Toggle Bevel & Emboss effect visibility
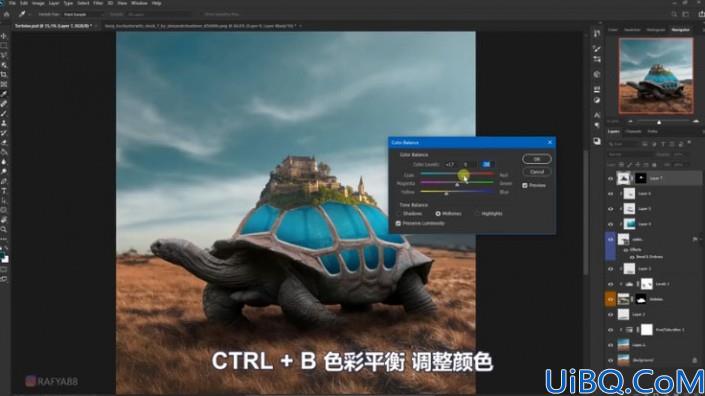 coord(632,257)
